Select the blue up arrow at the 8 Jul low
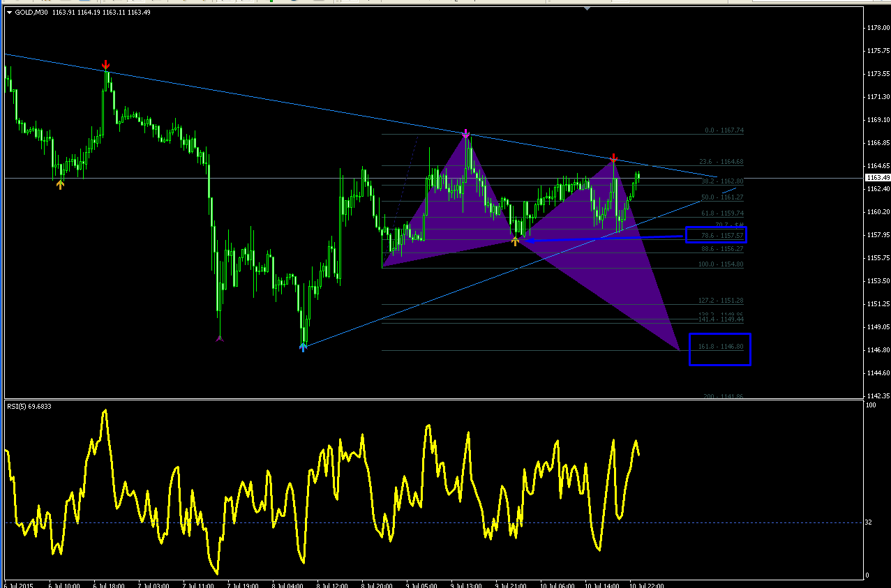 304,347
